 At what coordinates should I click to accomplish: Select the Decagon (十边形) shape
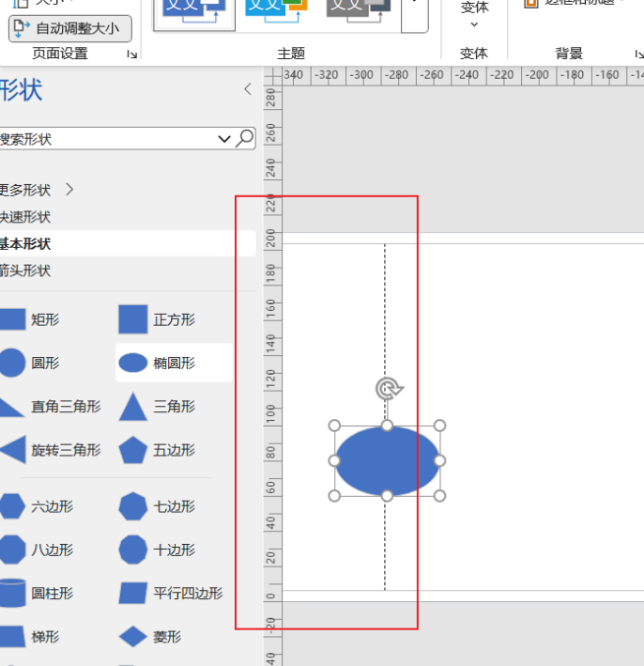157,550
